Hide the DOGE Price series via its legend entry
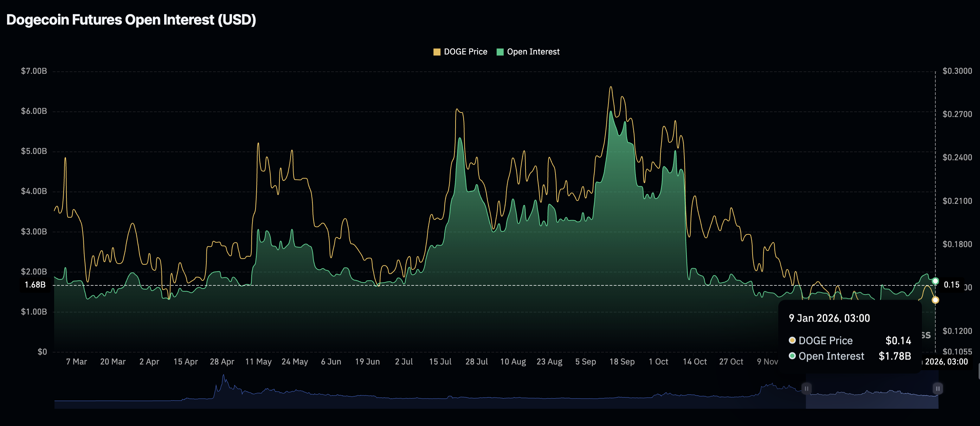This screenshot has width=980, height=426. 460,51
